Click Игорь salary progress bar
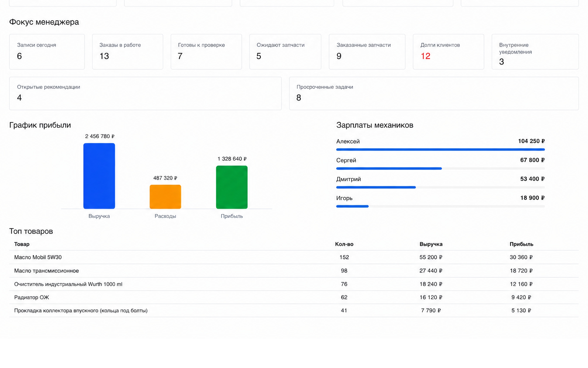 pos(440,206)
